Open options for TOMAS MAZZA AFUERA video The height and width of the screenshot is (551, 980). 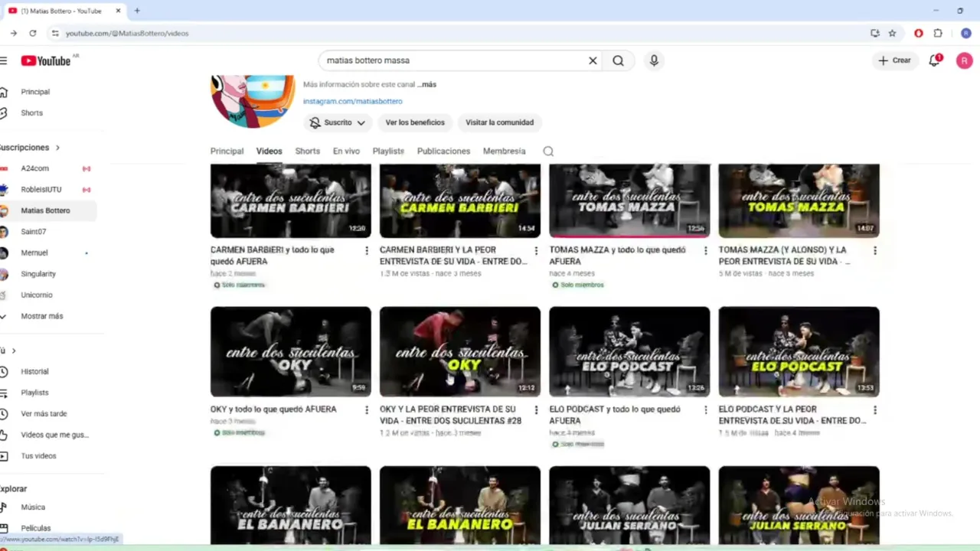705,251
